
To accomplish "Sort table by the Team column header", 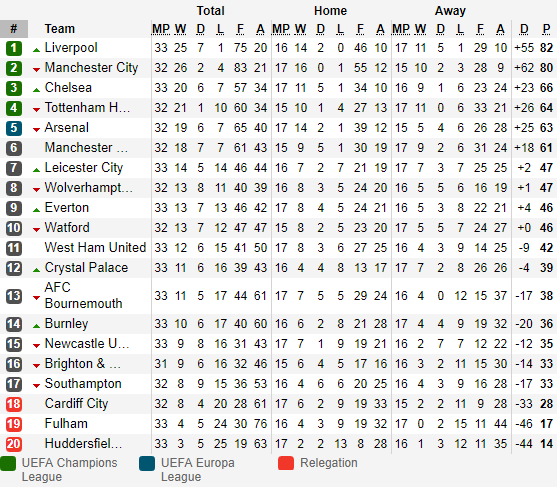I will coord(60,29).
